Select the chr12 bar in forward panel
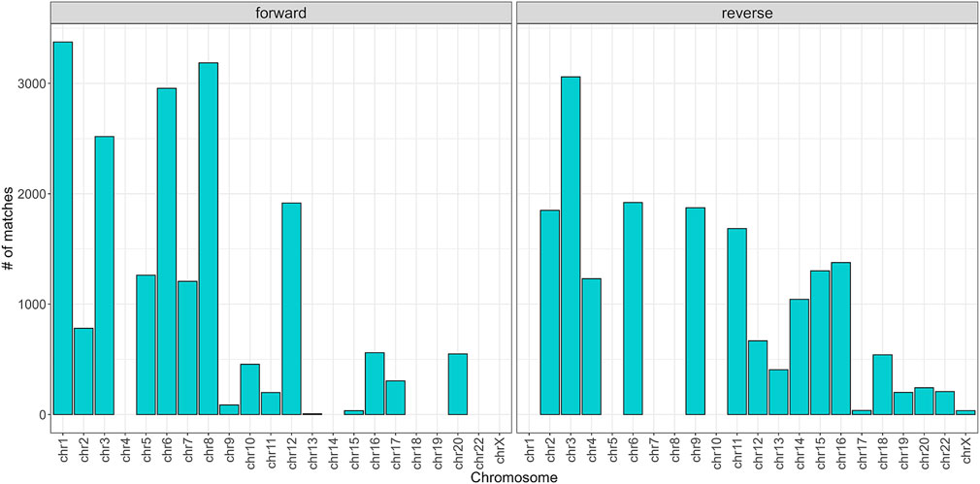The width and height of the screenshot is (980, 484). pyautogui.click(x=291, y=308)
